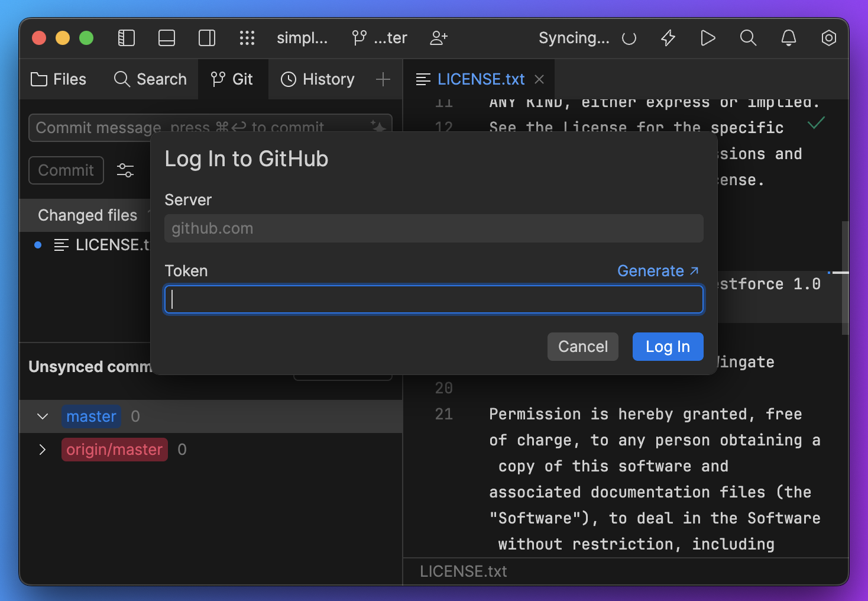The width and height of the screenshot is (868, 601).
Task: Switch to the Files tab
Action: pos(59,79)
